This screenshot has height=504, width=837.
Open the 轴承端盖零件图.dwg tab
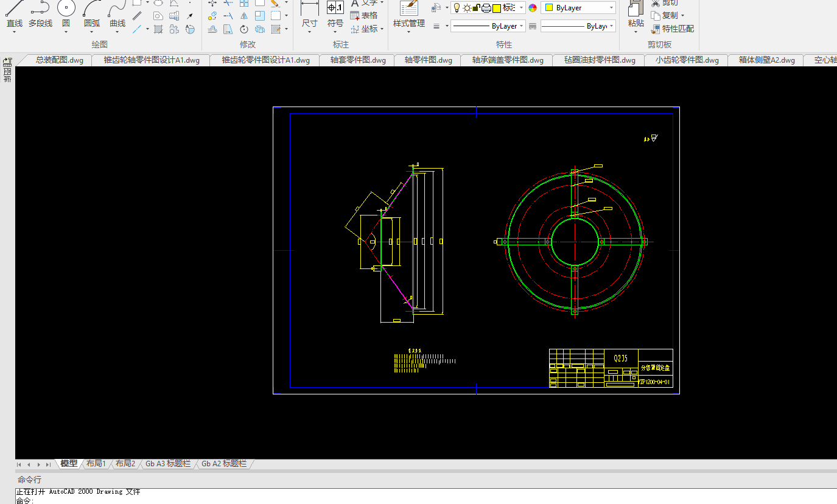point(508,60)
